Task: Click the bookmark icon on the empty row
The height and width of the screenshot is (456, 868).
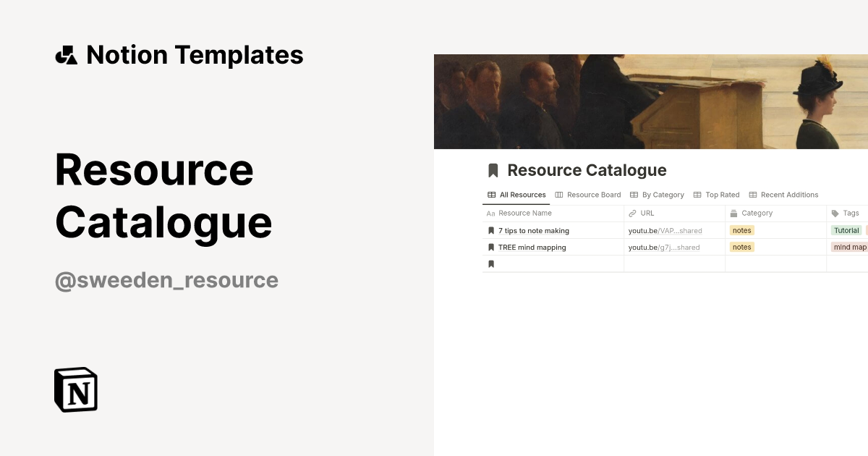Action: point(491,263)
